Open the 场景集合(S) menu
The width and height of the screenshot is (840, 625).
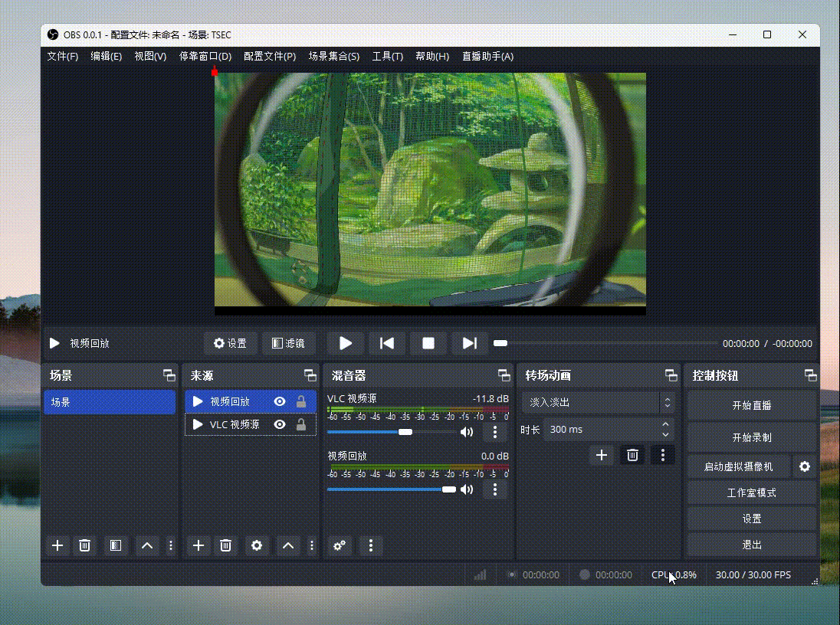[x=334, y=56]
